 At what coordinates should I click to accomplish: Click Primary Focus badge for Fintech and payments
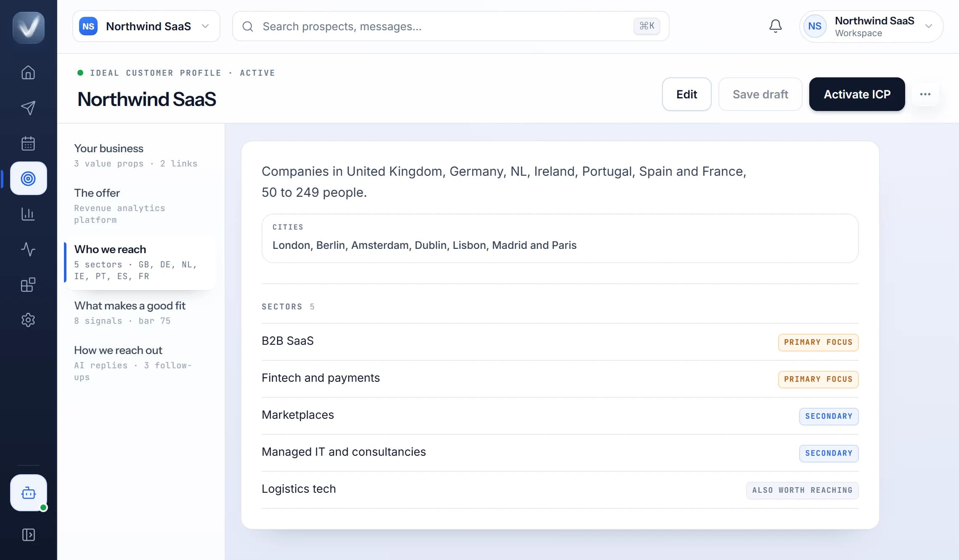[x=818, y=379]
